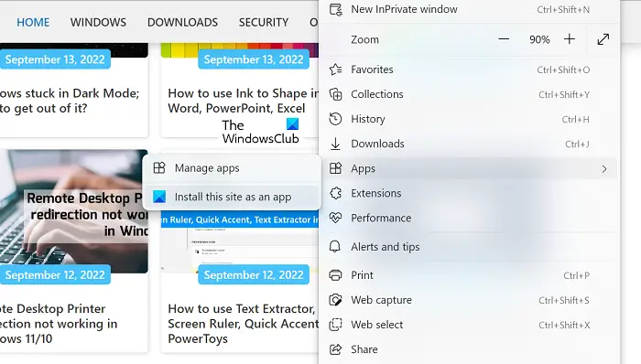Open the Dark Mode stuck article link
This screenshot has width=641, height=364.
pyautogui.click(x=70, y=101)
